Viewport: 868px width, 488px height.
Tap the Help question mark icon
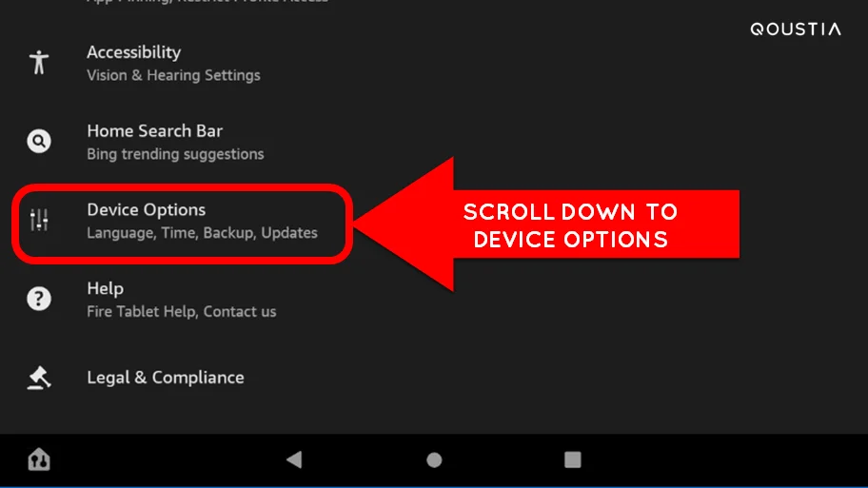(x=39, y=299)
